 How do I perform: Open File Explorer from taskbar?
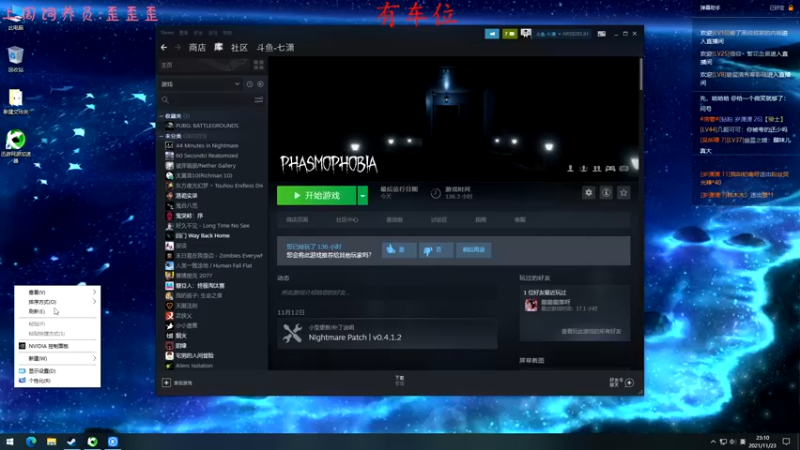coord(52,441)
